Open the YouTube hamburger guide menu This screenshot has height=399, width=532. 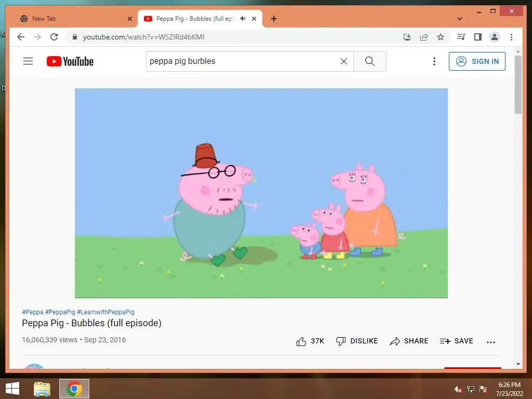(28, 61)
